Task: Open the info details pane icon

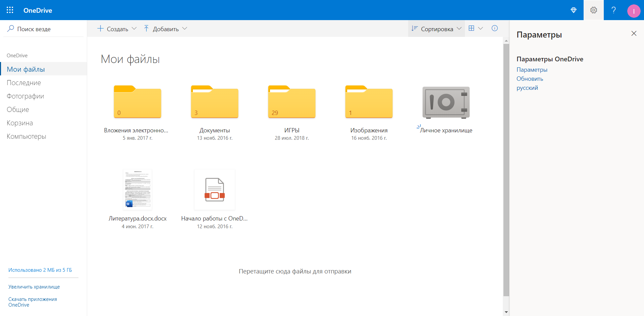Action: pos(495,28)
